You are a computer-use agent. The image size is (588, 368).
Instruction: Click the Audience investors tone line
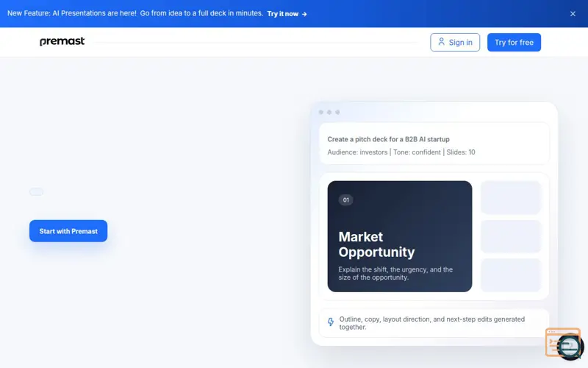401,152
